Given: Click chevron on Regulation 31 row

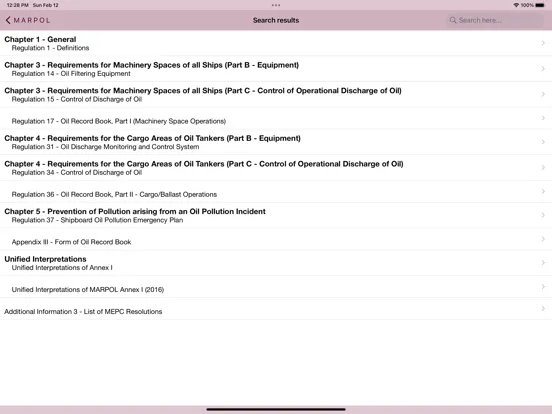Looking at the screenshot, I should [x=543, y=142].
